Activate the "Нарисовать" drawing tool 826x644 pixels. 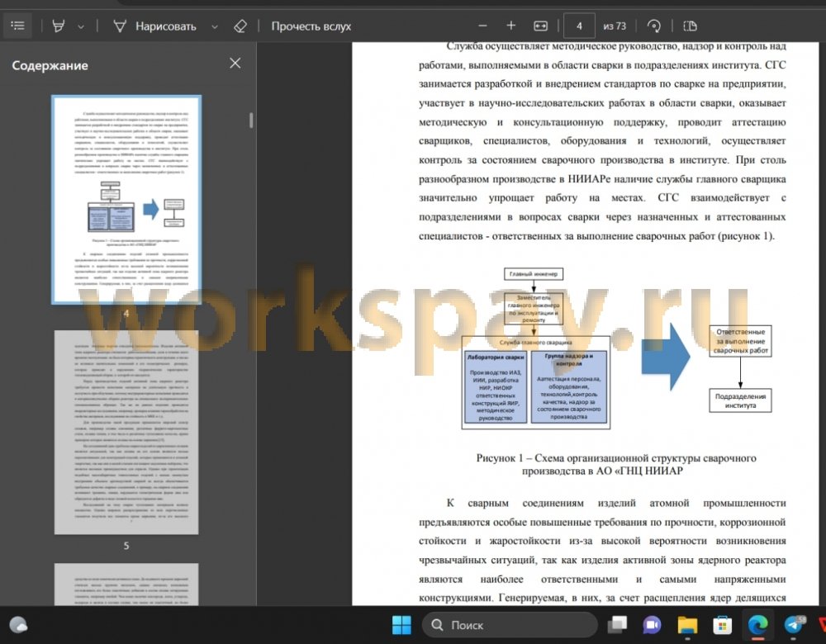coord(155,26)
